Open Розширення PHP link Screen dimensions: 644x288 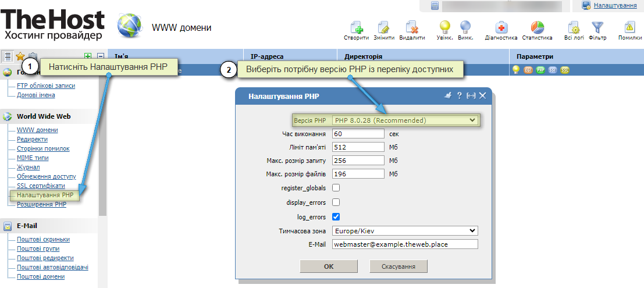point(41,205)
